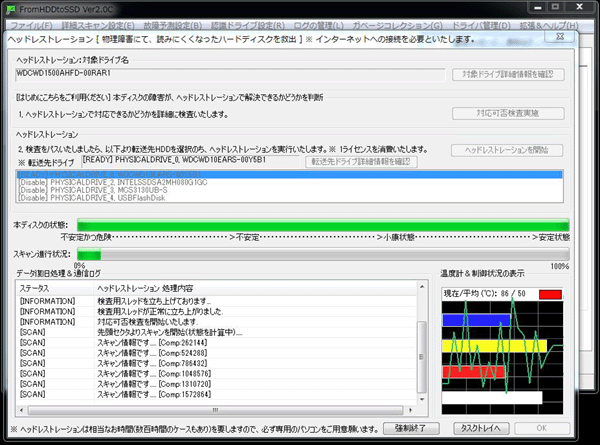This screenshot has width=600, height=445.
Task: Click the blue bar in temperature graph
Action: [x=476, y=320]
